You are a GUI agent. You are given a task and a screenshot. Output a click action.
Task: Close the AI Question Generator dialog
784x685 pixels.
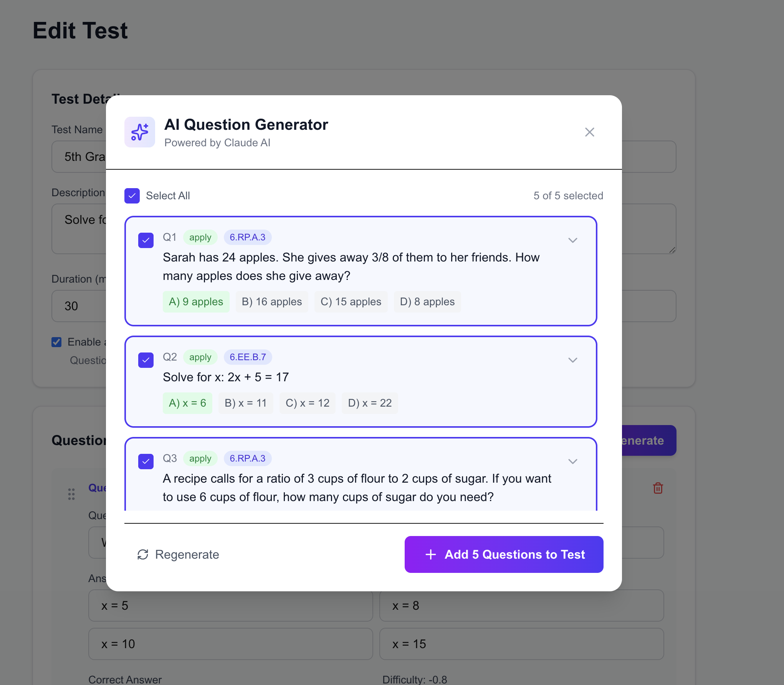[x=589, y=132]
